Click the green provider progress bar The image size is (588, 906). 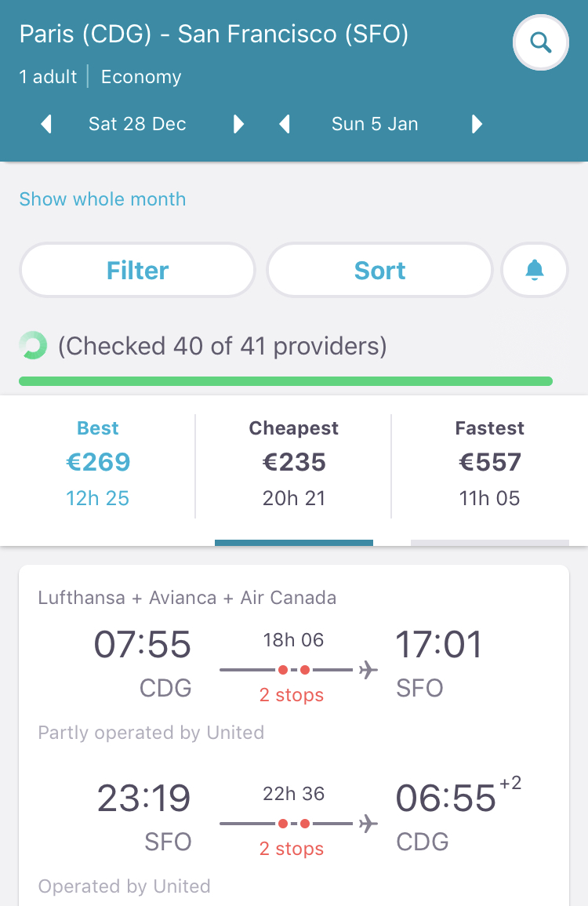285,381
